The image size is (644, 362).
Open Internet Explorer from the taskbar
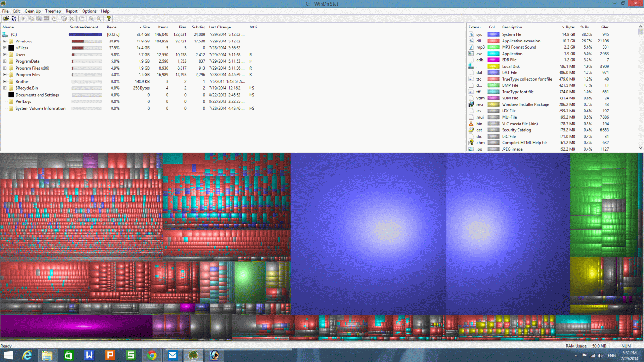coord(27,355)
